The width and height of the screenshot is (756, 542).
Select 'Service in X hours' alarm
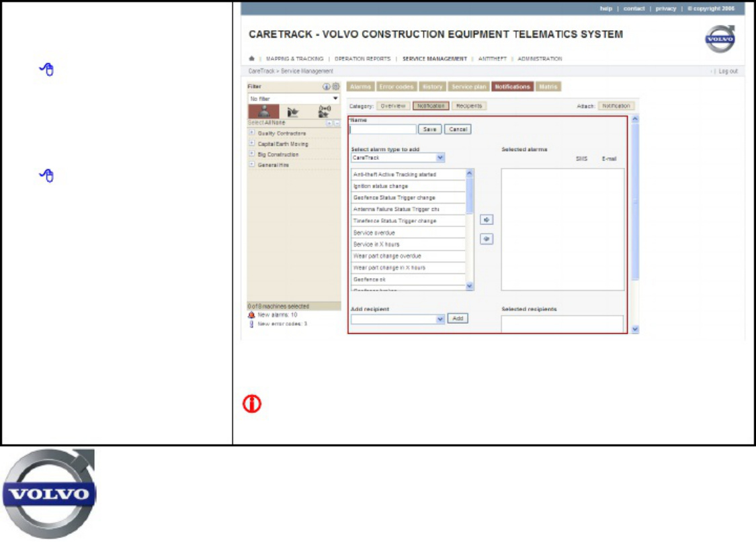[408, 244]
